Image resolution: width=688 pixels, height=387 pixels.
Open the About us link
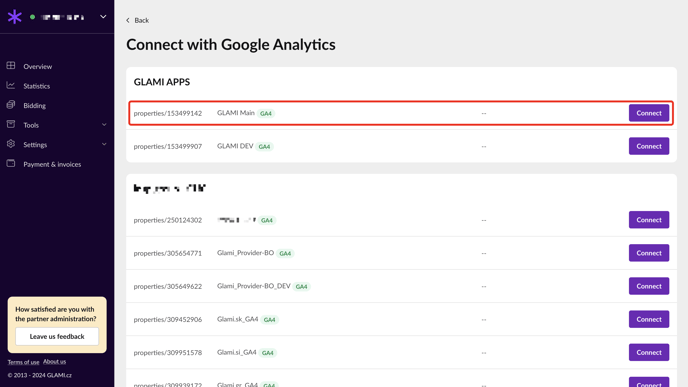54,362
